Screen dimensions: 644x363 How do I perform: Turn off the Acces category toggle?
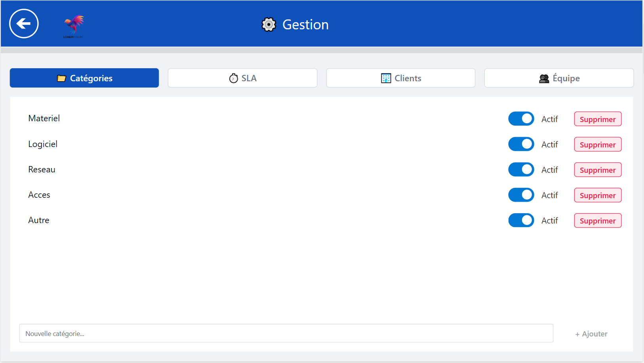[521, 195]
